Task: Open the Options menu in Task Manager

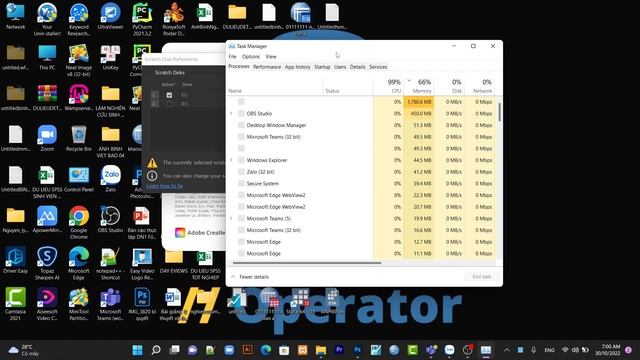Action: pyautogui.click(x=251, y=56)
